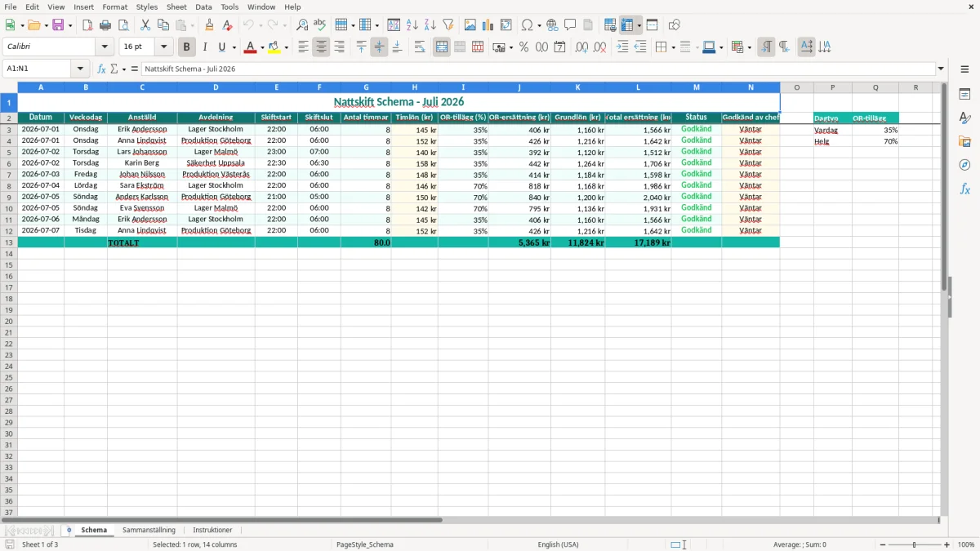Image resolution: width=980 pixels, height=551 pixels.
Task: Open the Format menu
Action: [115, 7]
